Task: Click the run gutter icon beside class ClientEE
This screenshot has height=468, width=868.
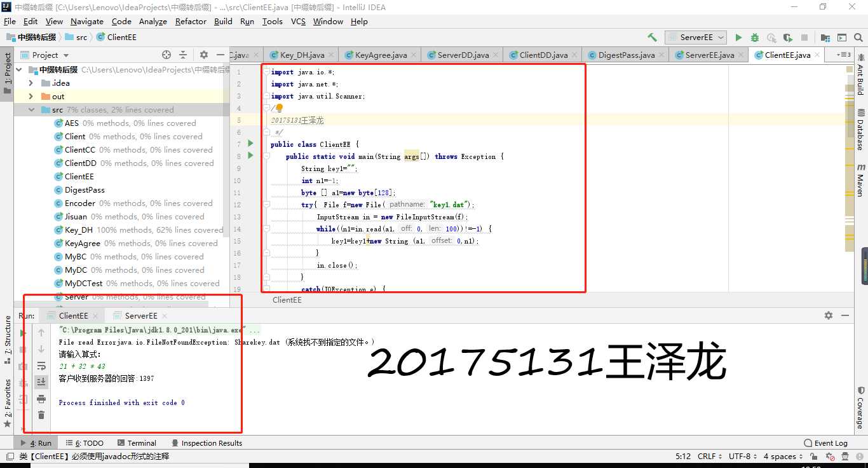Action: [x=250, y=144]
